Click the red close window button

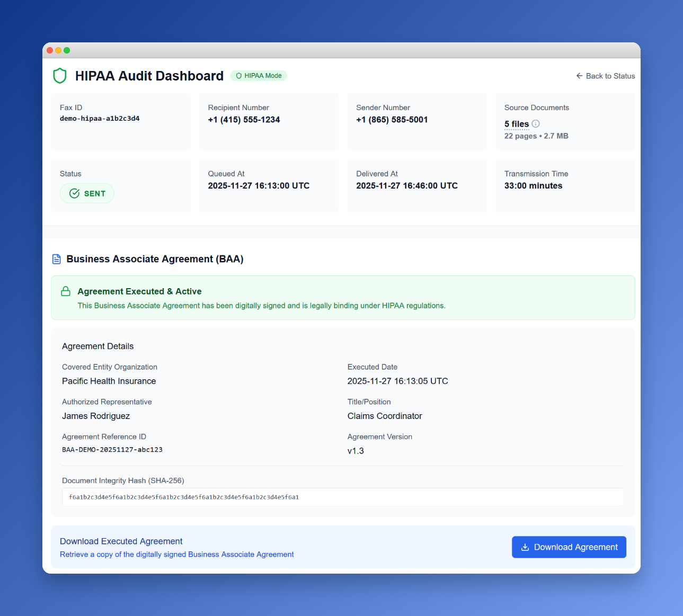(50, 50)
